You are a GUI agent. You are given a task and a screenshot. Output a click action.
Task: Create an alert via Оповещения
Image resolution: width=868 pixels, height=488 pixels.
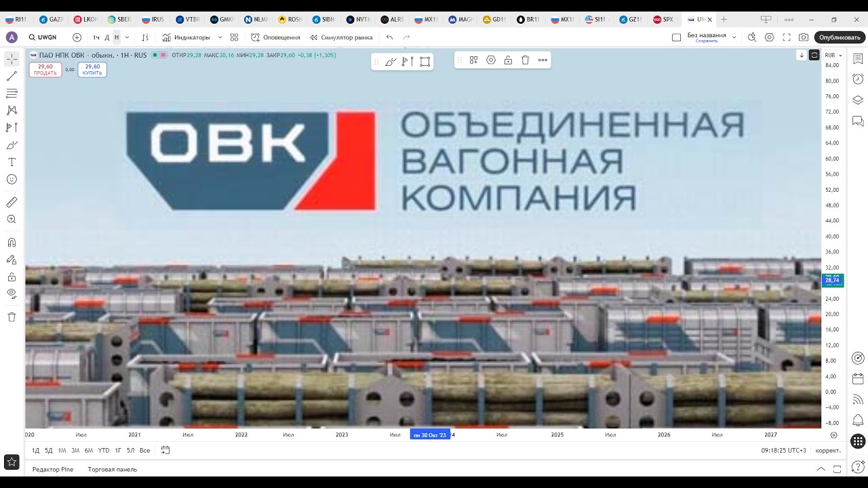tap(275, 37)
